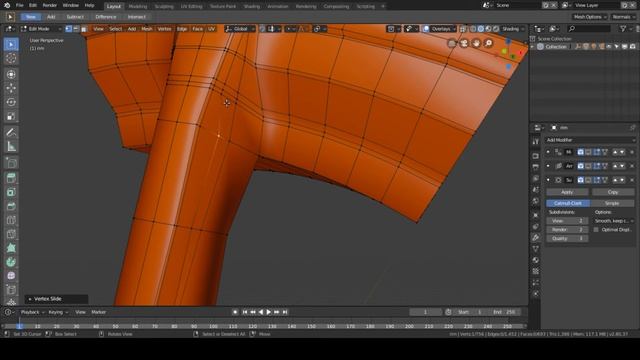The image size is (640, 360).
Task: Toggle camera view gizmo in viewport
Action: pos(464,43)
